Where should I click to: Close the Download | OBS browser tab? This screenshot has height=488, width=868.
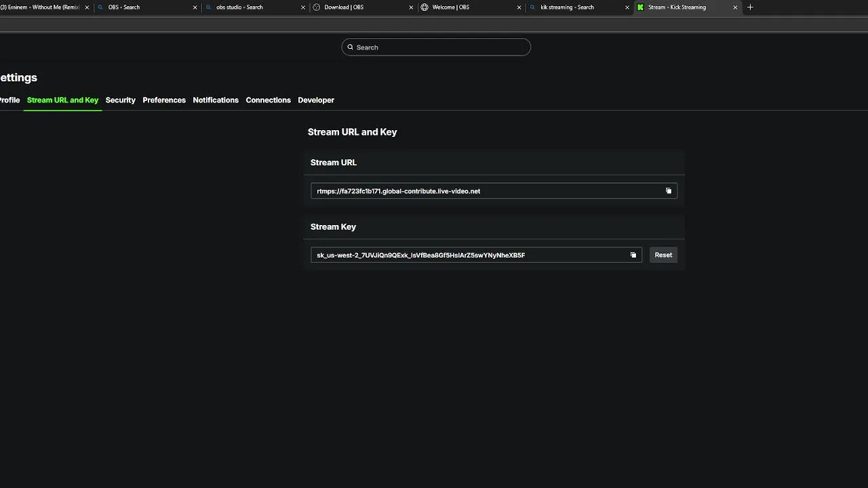tap(411, 7)
